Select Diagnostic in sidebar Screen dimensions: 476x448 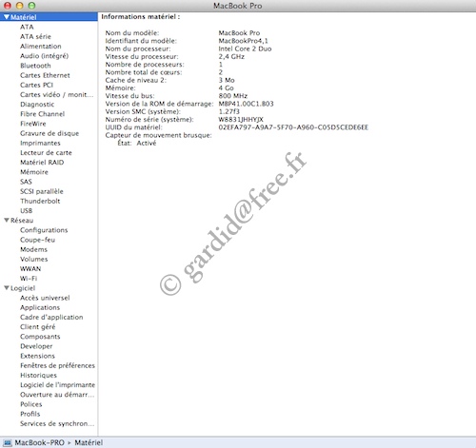(37, 105)
